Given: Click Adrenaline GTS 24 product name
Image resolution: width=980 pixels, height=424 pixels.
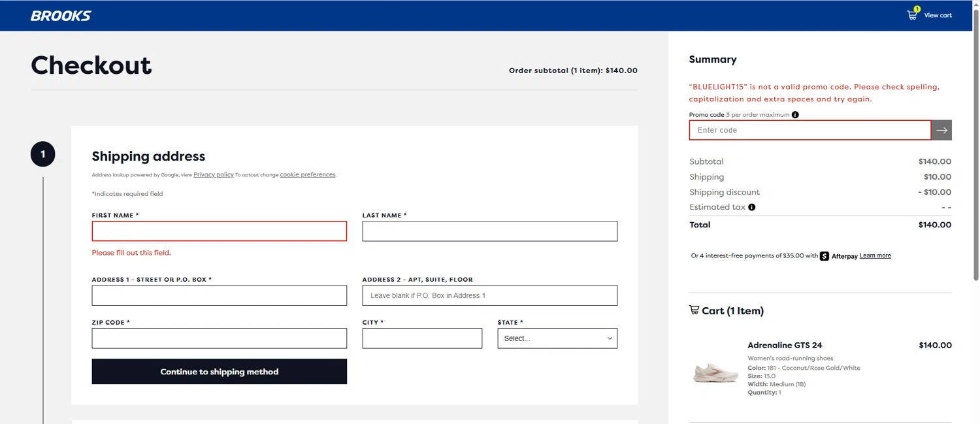Looking at the screenshot, I should click(785, 345).
